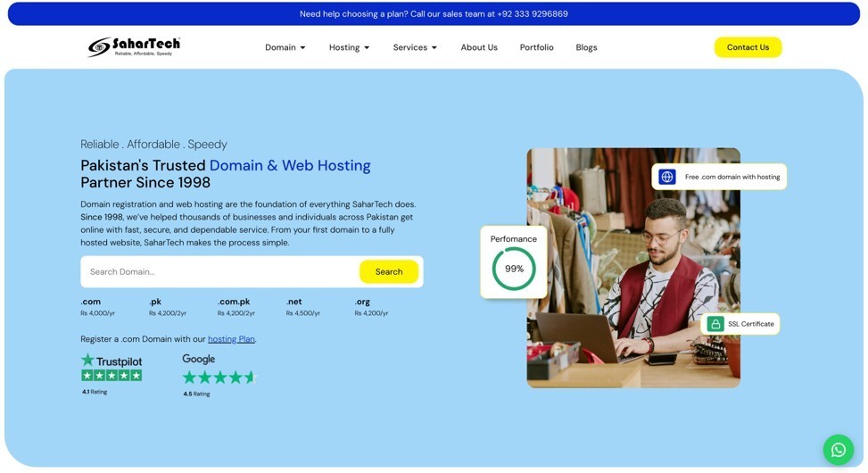This screenshot has width=868, height=473.
Task: Click the 'SSL Certificate' badge text
Action: [x=750, y=324]
